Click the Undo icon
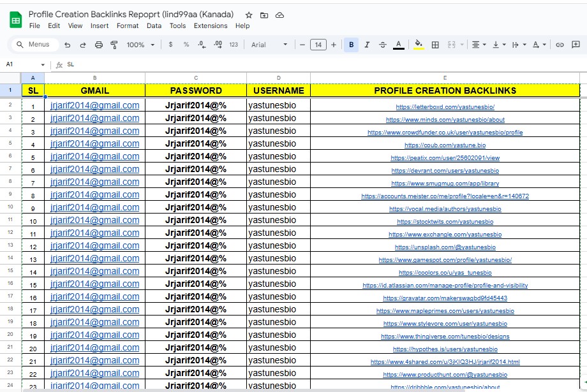 68,45
